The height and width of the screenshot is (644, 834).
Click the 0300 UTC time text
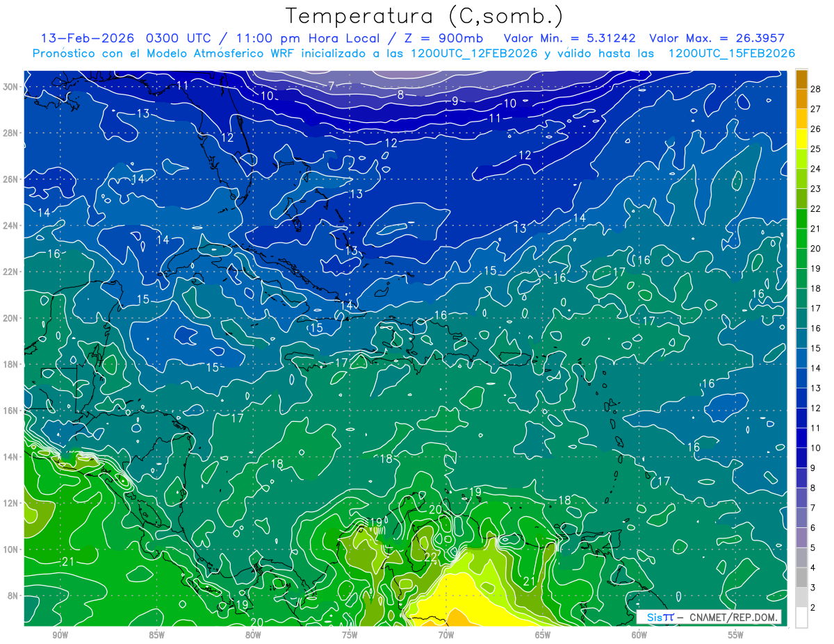coord(178,38)
